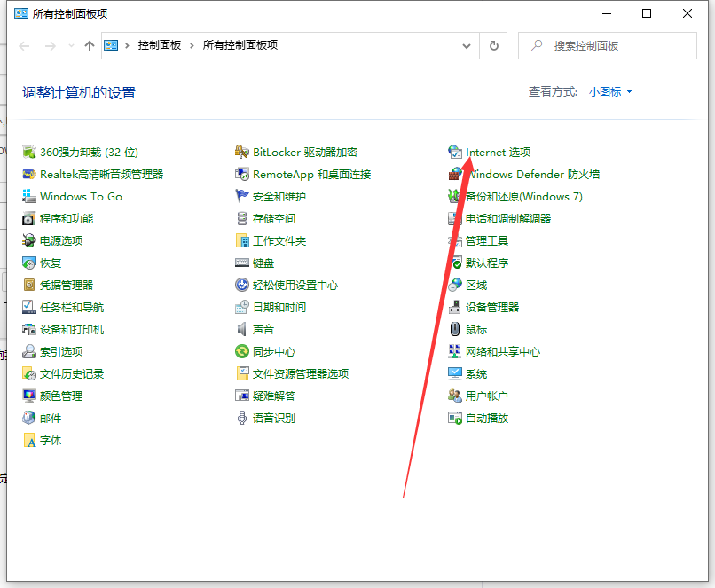Image resolution: width=715 pixels, height=588 pixels.
Task: Open BitLocker 驱动器加密 icon
Action: coord(242,153)
